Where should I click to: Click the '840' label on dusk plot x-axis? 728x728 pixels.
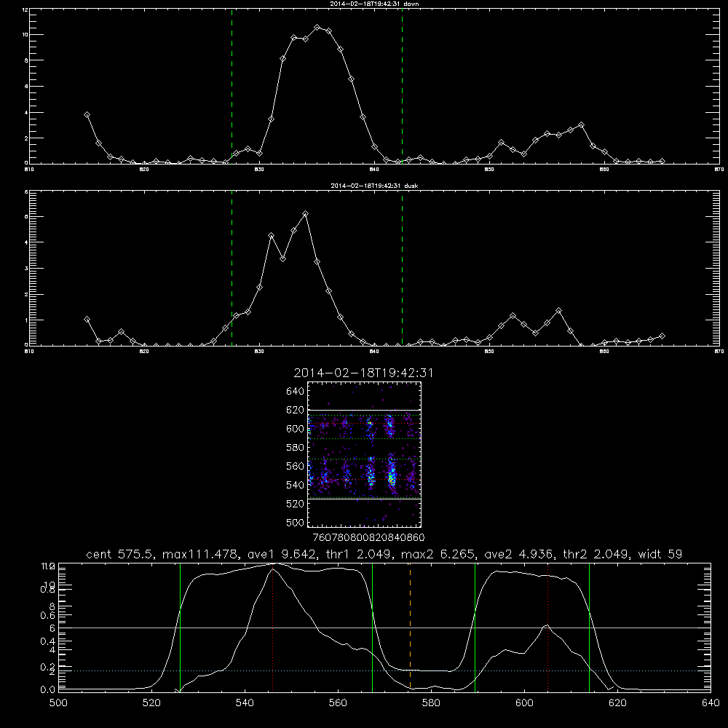pyautogui.click(x=375, y=352)
